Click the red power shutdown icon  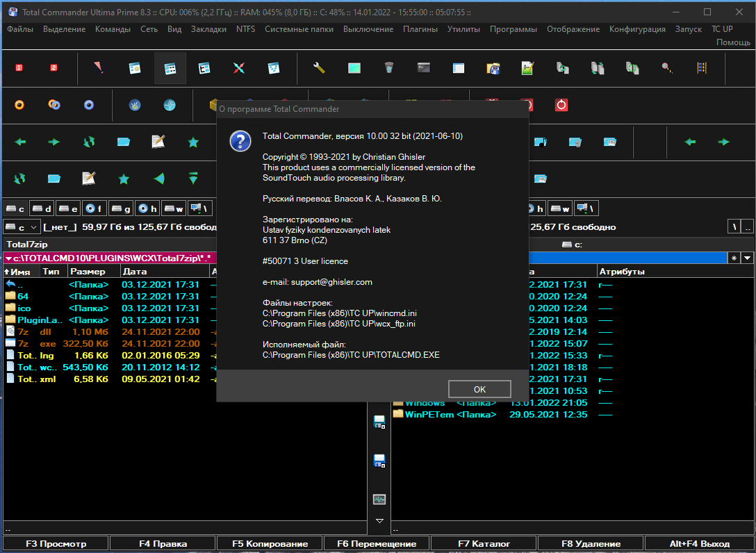click(x=561, y=105)
